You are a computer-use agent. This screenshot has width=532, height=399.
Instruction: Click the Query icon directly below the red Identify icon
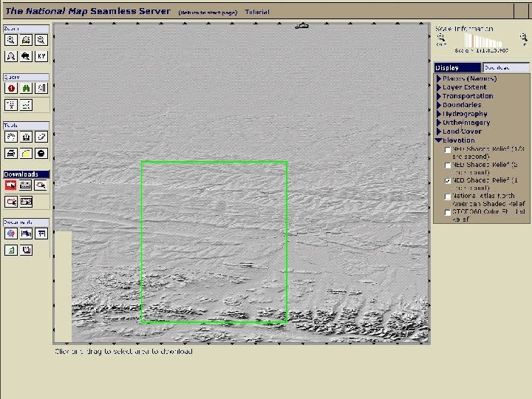click(11, 105)
